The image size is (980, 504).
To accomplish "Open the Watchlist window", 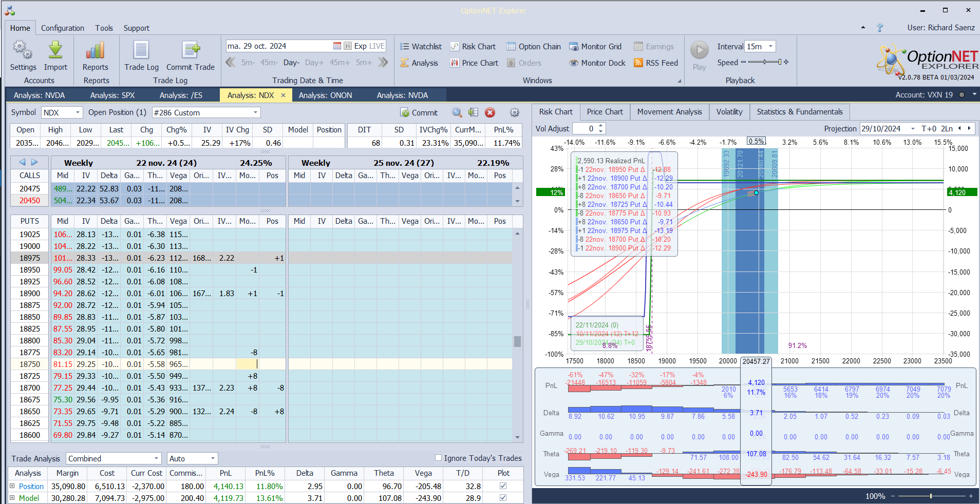I will click(x=421, y=46).
